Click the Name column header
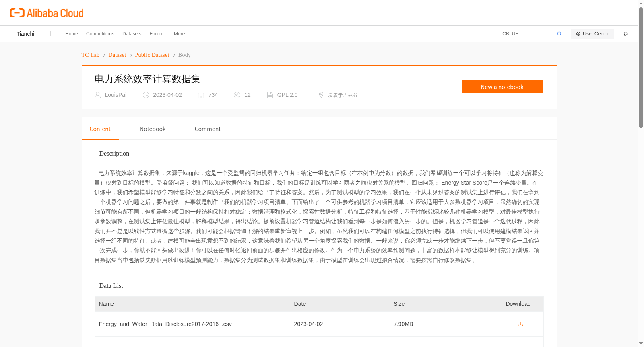 click(x=106, y=304)
